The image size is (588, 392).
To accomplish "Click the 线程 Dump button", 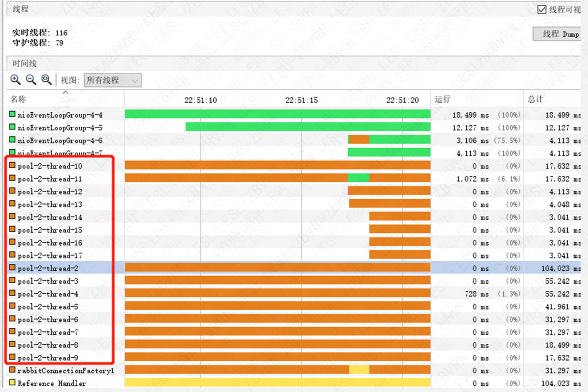I will (558, 34).
